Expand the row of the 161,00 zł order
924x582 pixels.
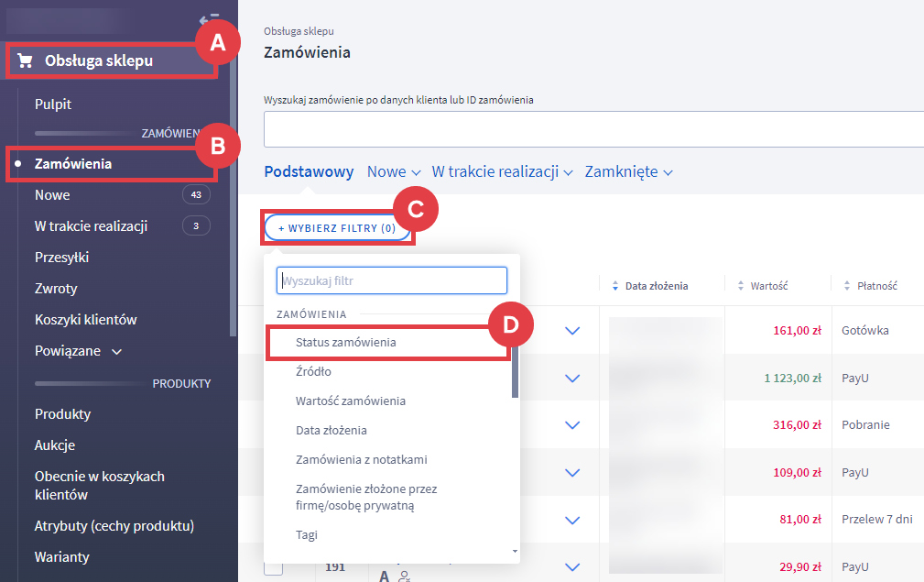pos(572,330)
